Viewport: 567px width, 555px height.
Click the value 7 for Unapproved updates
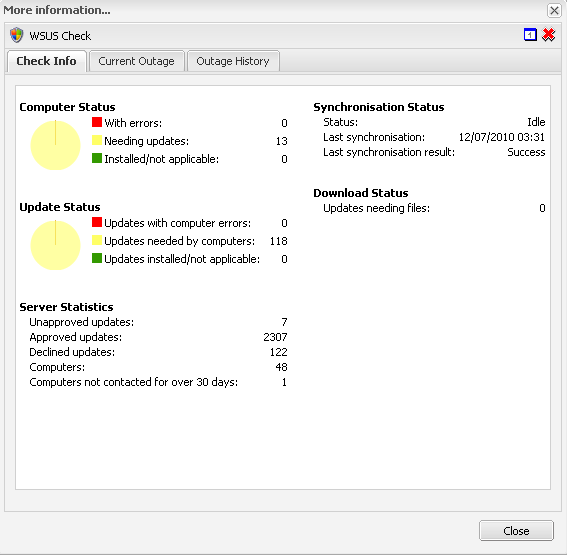pos(284,322)
